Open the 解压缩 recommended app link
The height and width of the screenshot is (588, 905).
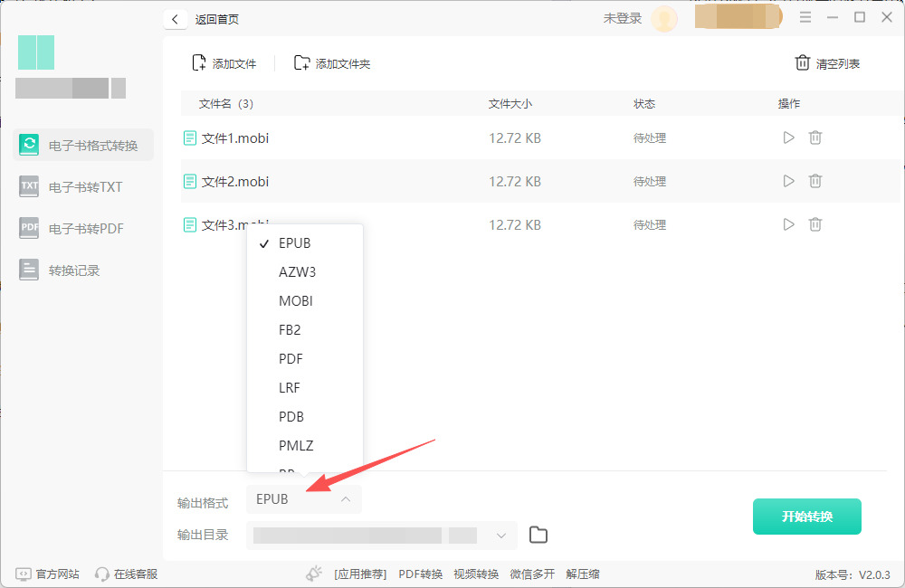pyautogui.click(x=583, y=574)
